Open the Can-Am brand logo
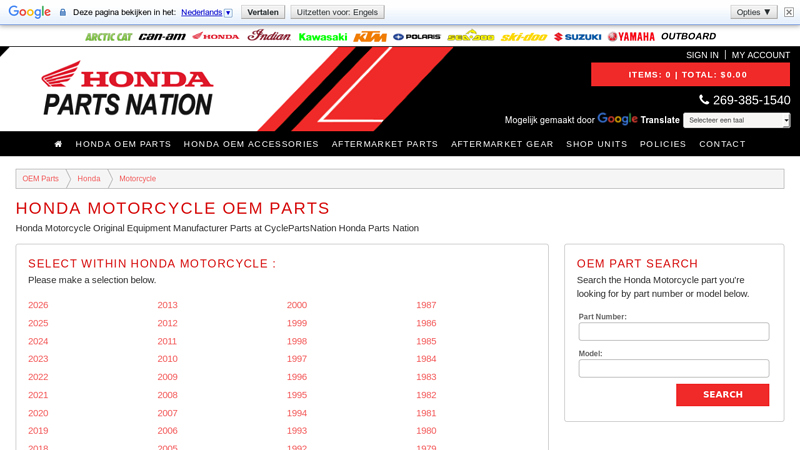This screenshot has width=800, height=450. 162,36
